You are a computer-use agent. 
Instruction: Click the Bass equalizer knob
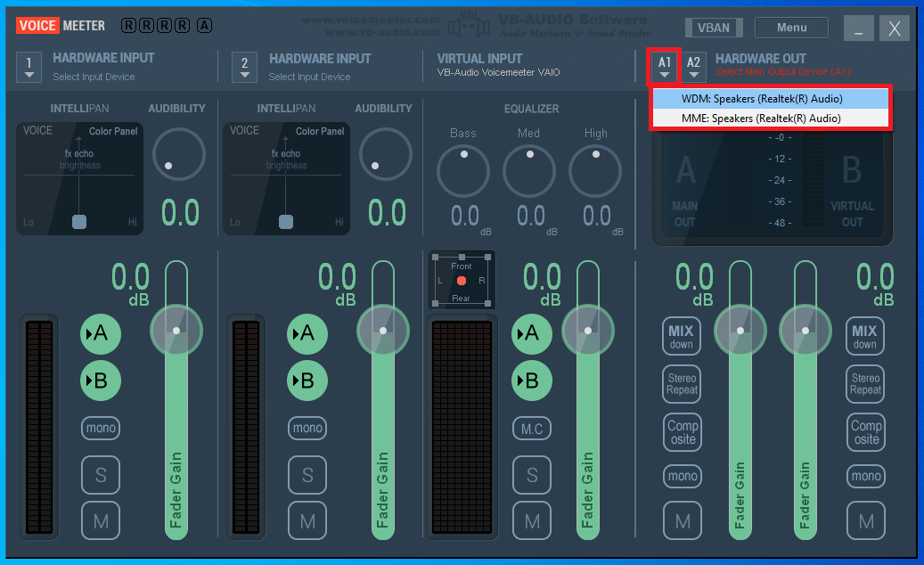[x=463, y=171]
